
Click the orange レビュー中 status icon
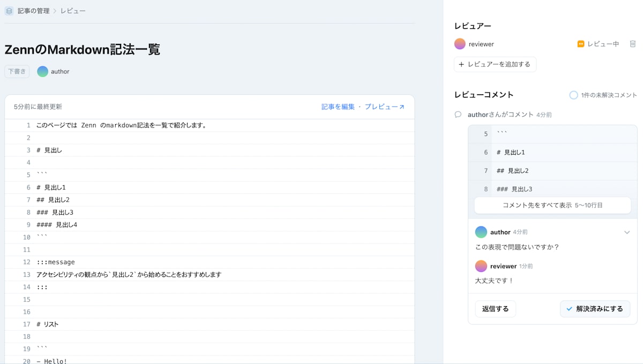[580, 44]
